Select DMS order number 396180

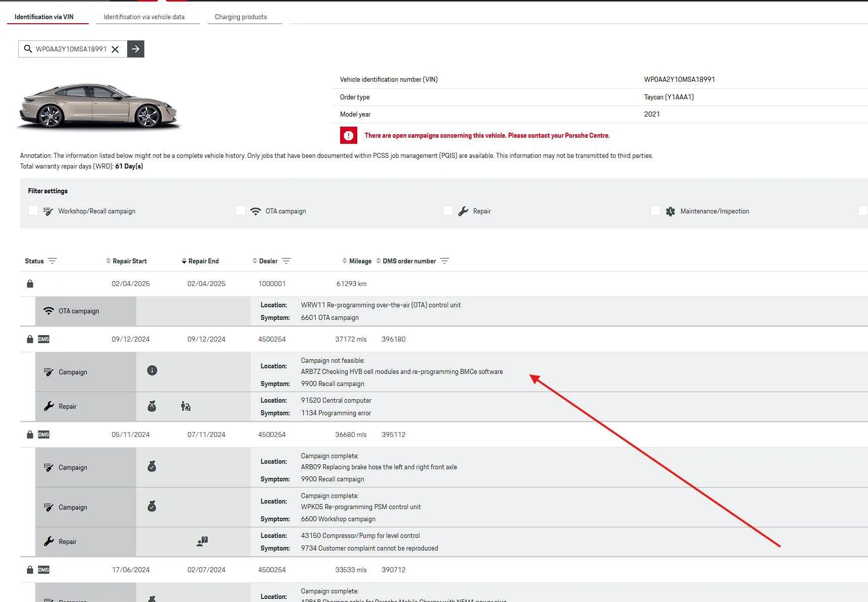[x=394, y=339]
